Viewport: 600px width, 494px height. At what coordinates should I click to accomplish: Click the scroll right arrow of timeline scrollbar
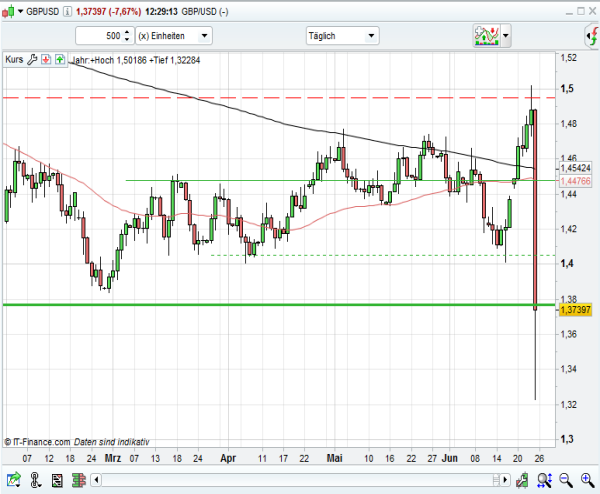point(505,479)
